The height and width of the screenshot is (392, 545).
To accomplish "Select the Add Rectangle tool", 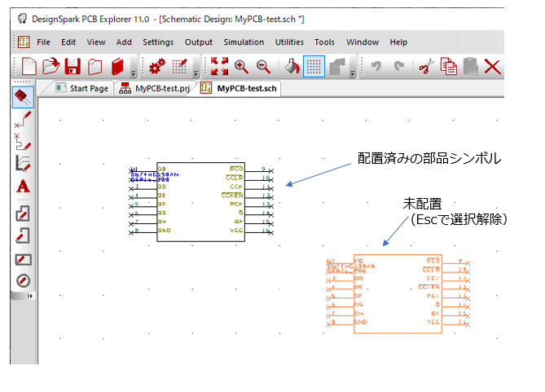I will click(23, 259).
